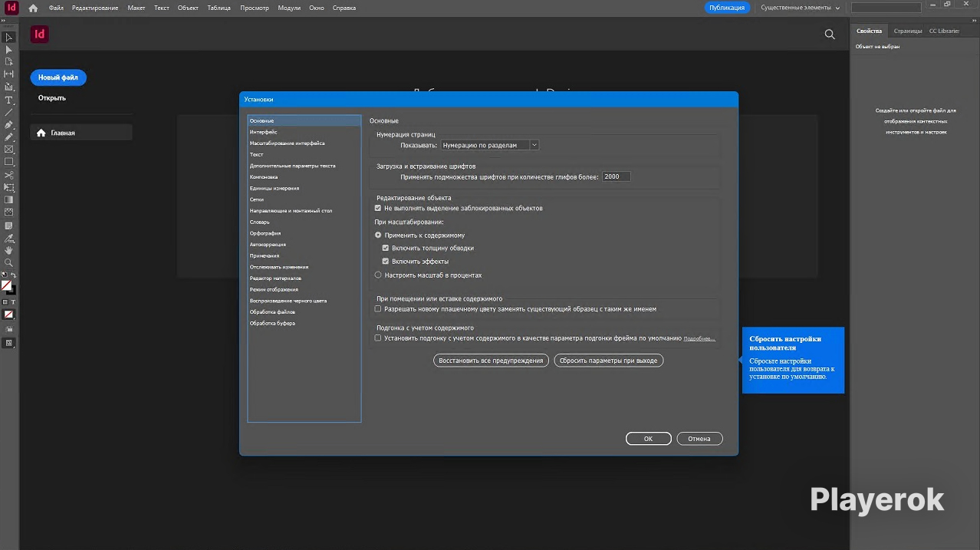Select the Rectangle tool
The image size is (980, 550).
coord(9,162)
